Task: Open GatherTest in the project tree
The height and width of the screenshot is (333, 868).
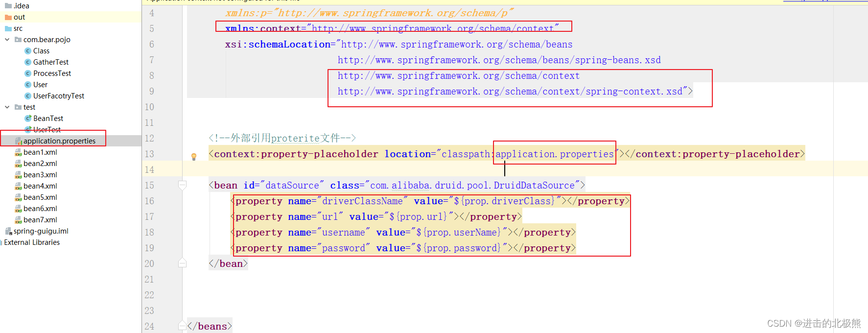Action: [x=51, y=62]
